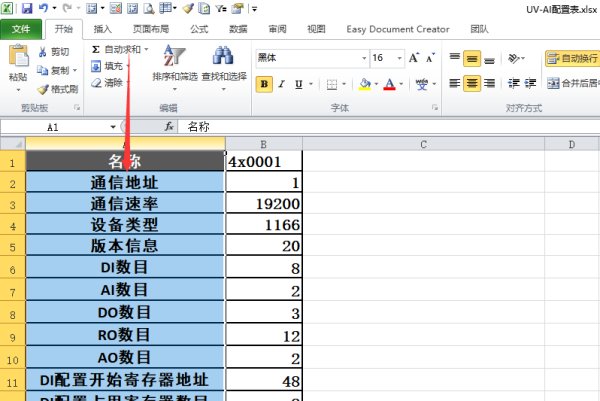Expand the AutoSum dropdown arrow
Screen dimensions: 600x401
[146, 49]
